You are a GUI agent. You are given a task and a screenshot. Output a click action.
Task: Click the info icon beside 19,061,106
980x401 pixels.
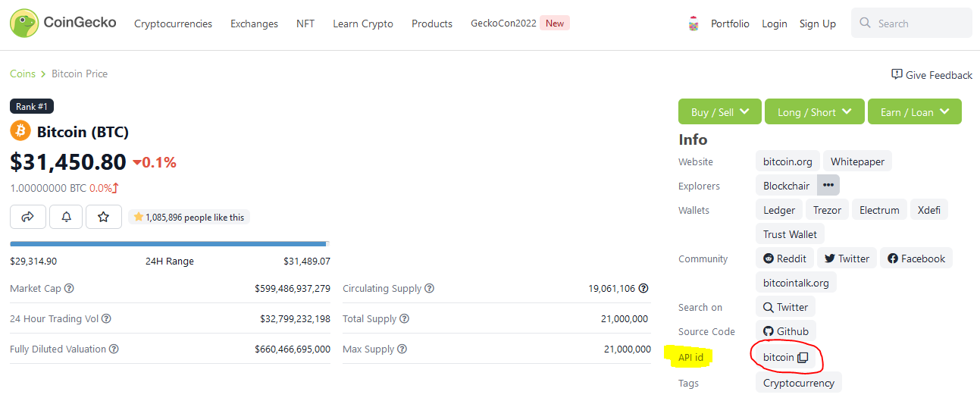[x=643, y=288]
